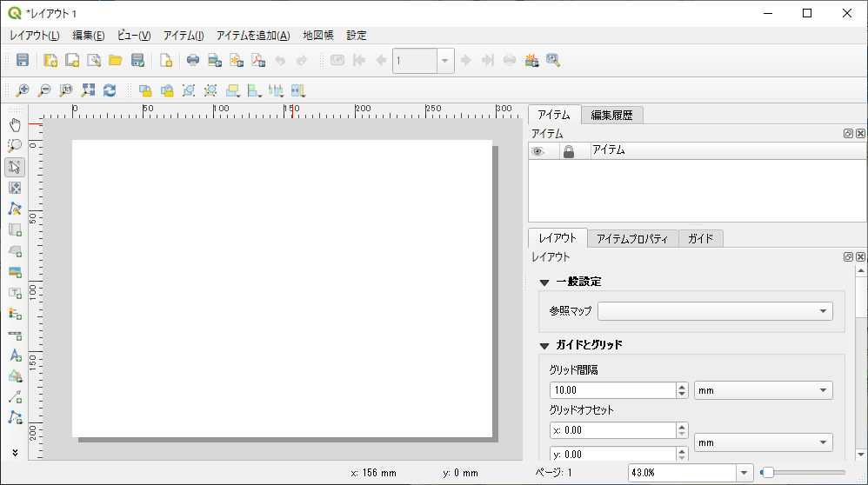868x485 pixels.
Task: Switch to the 編集履歴 tab
Action: [611, 115]
